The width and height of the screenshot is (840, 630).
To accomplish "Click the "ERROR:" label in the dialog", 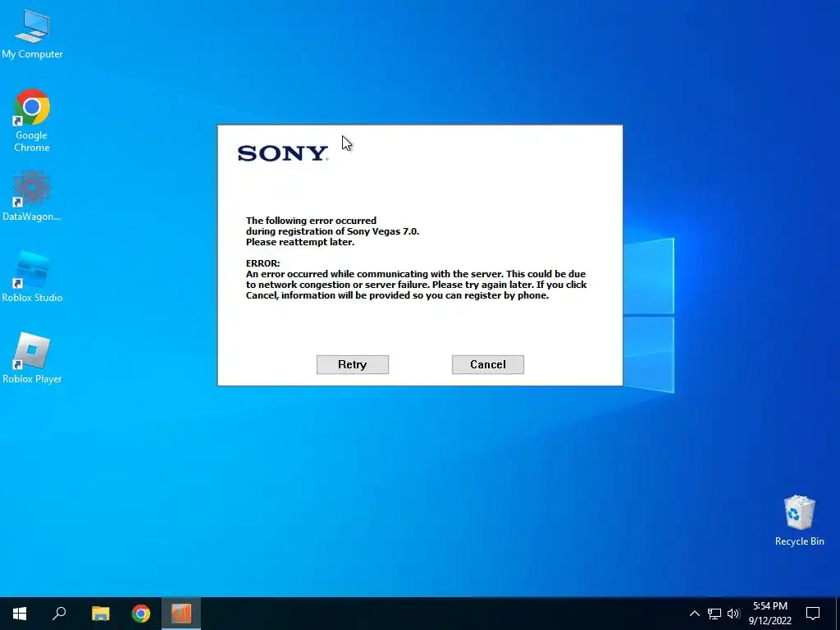I will point(263,263).
